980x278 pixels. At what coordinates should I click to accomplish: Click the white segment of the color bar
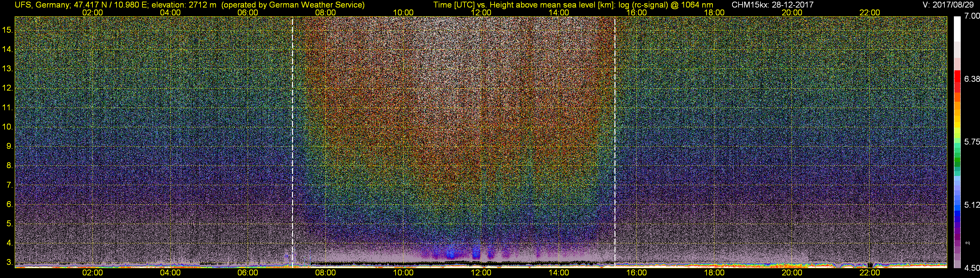click(957, 28)
